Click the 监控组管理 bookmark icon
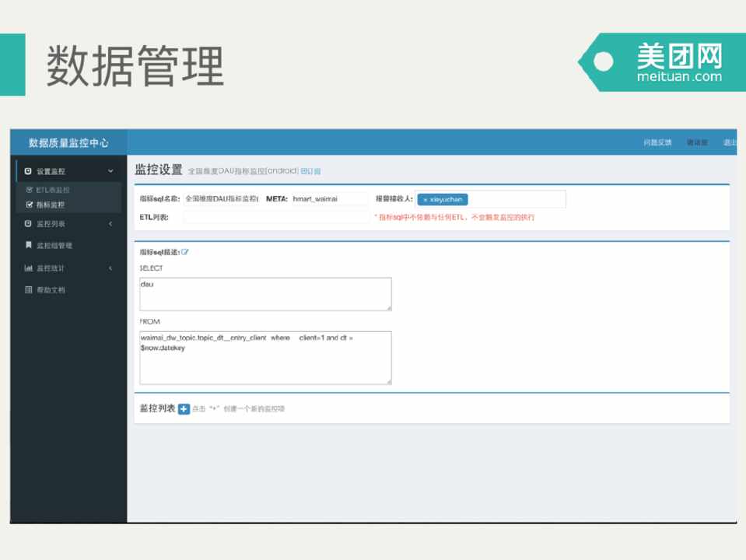This screenshot has width=746, height=560. (29, 245)
